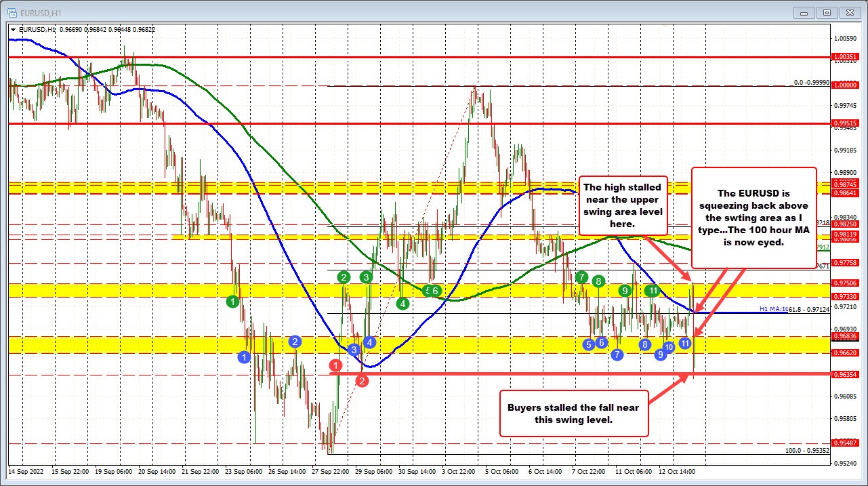Image resolution: width=868 pixels, height=486 pixels.
Task: Click the blue H1 MA label
Action: click(772, 309)
